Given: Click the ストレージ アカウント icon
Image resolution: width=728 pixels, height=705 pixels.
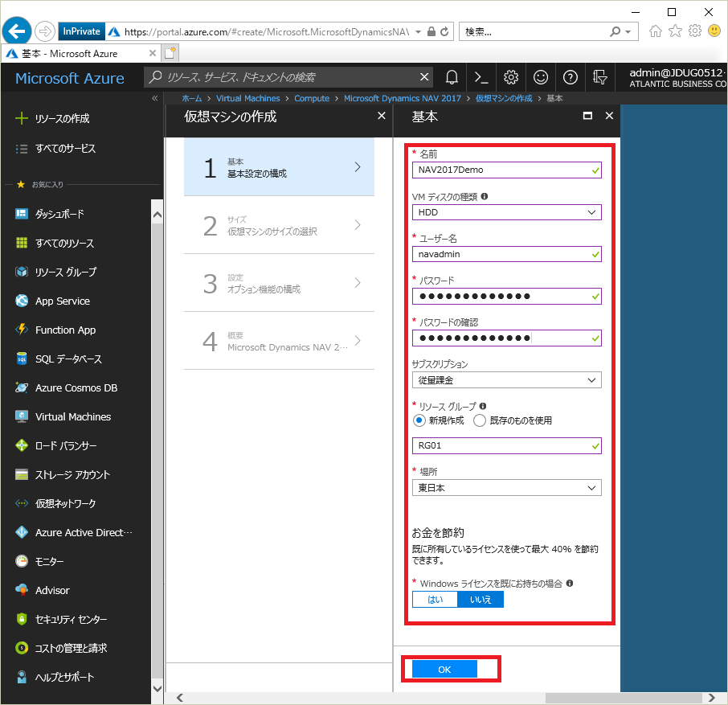Looking at the screenshot, I should [x=22, y=474].
